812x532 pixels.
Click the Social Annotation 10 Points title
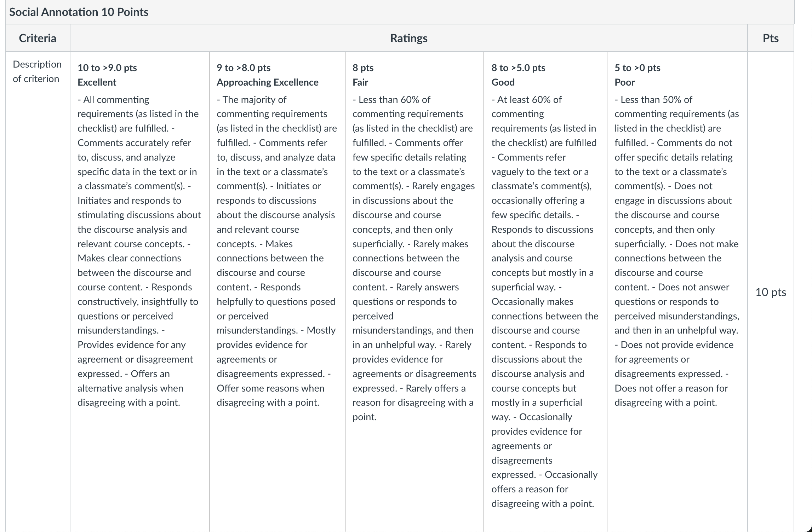(x=79, y=12)
